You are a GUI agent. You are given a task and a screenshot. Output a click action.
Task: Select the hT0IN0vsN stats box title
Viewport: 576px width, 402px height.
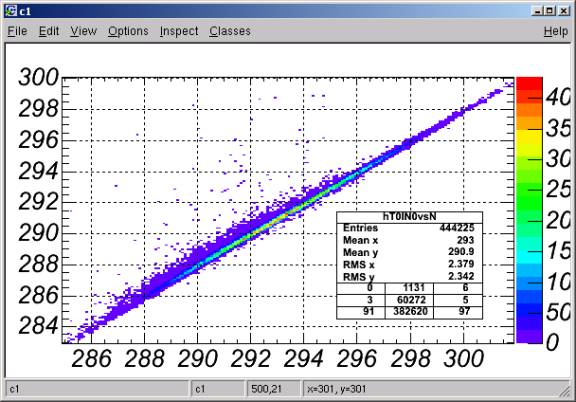pyautogui.click(x=409, y=216)
